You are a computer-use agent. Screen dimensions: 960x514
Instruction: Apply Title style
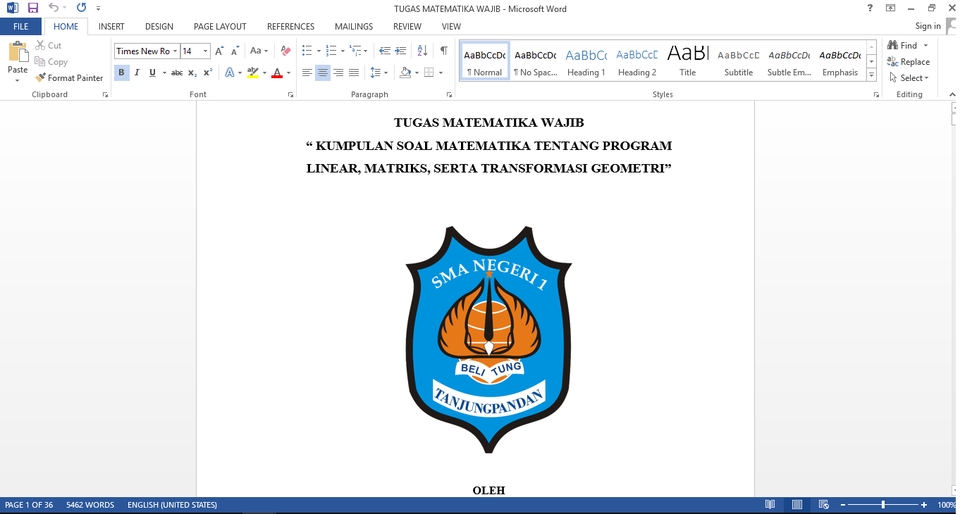click(688, 61)
